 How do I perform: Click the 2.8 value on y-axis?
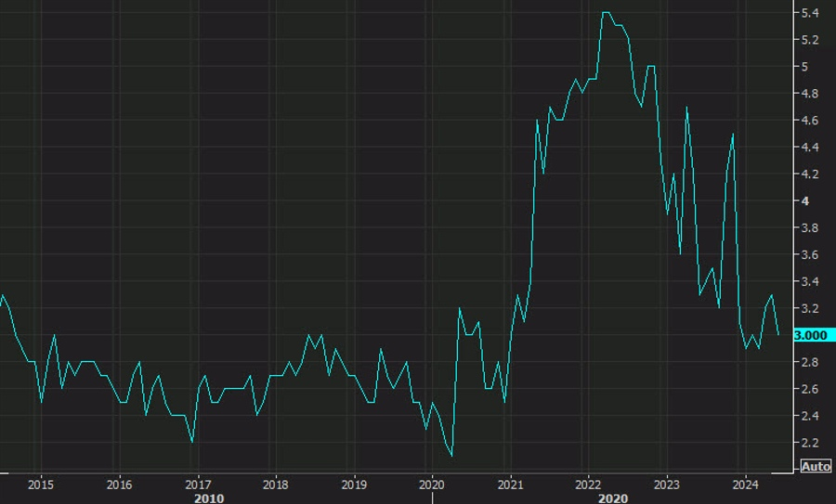pyautogui.click(x=810, y=362)
